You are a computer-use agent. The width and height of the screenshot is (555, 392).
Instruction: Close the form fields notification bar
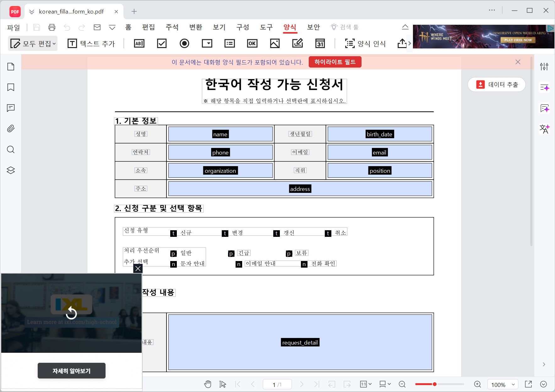pos(518,62)
